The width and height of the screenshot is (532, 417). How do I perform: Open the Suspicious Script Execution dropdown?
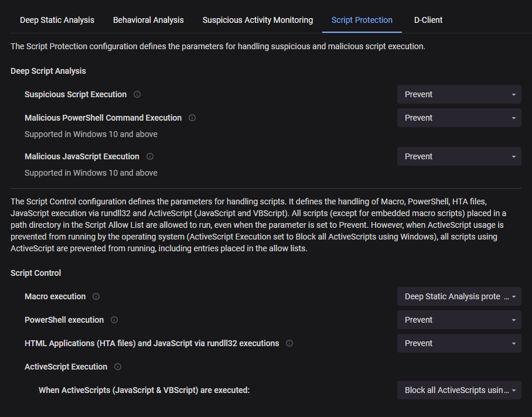[x=459, y=94]
